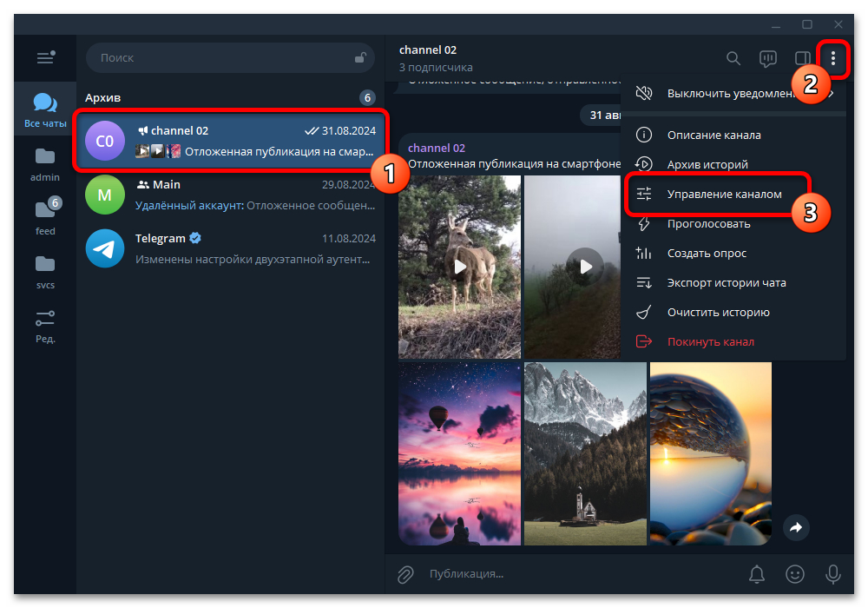Open the hot air balloon sunset photo
Image resolution: width=868 pixels, height=608 pixels.
(459, 453)
